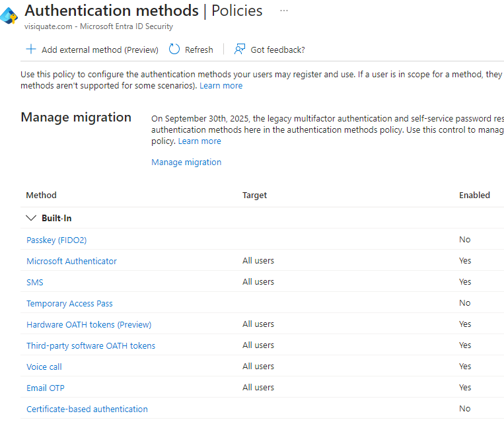The width and height of the screenshot is (504, 424).
Task: Open the SMS authentication method
Action: click(x=35, y=282)
